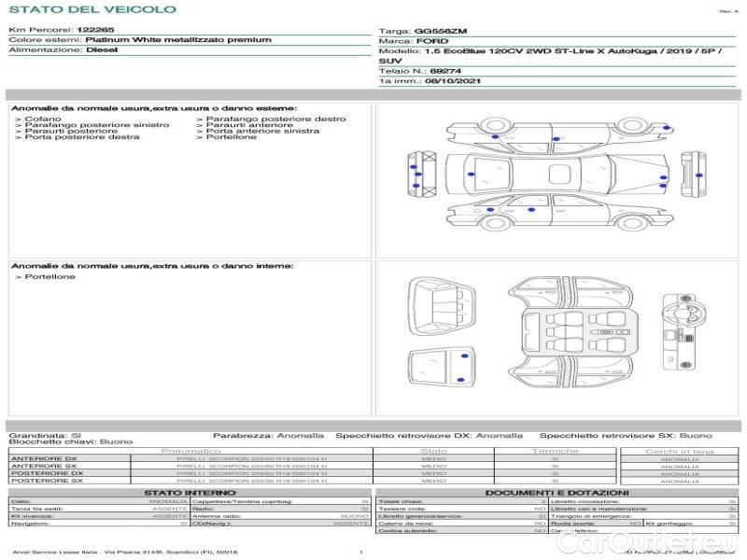Image resolution: width=747 pixels, height=560 pixels.
Task: Select the Cofano damage entry
Action: [x=43, y=119]
